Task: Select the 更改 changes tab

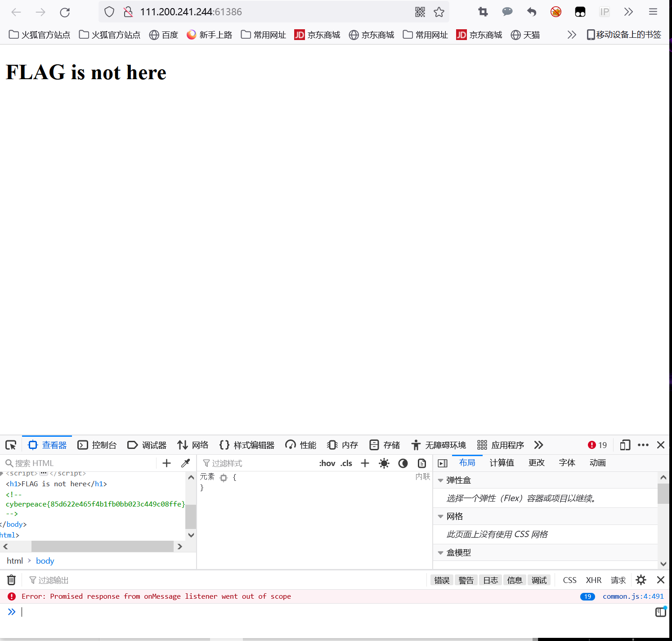Action: (537, 463)
